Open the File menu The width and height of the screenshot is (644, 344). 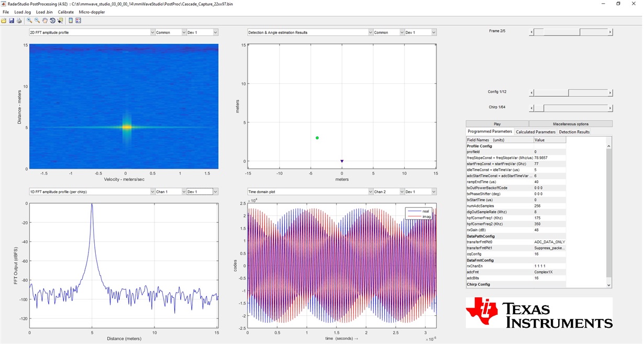[x=6, y=12]
